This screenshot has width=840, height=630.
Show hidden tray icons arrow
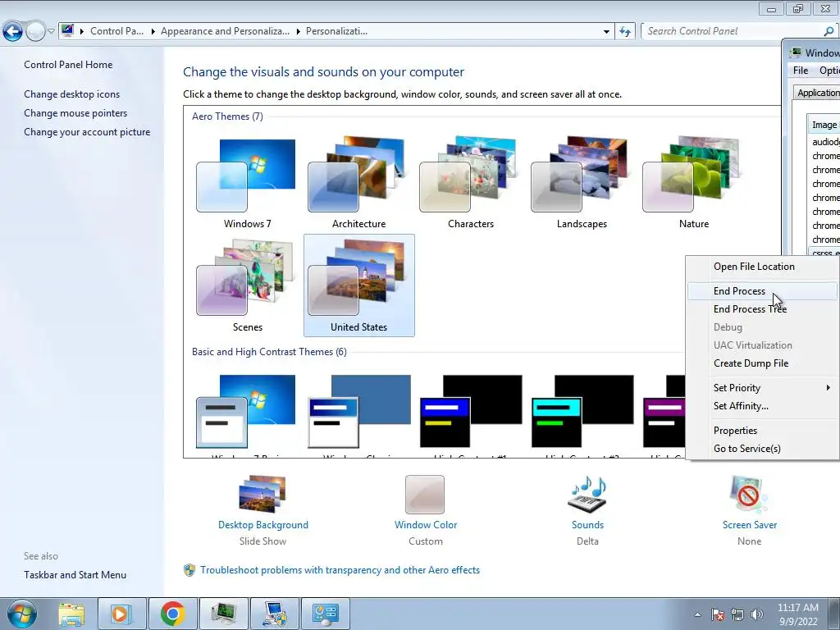click(x=697, y=614)
